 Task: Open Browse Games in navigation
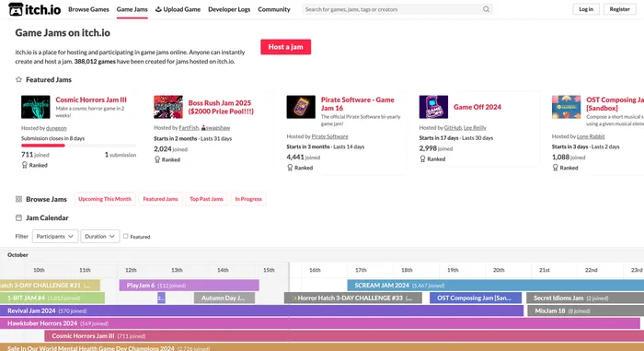[88, 9]
